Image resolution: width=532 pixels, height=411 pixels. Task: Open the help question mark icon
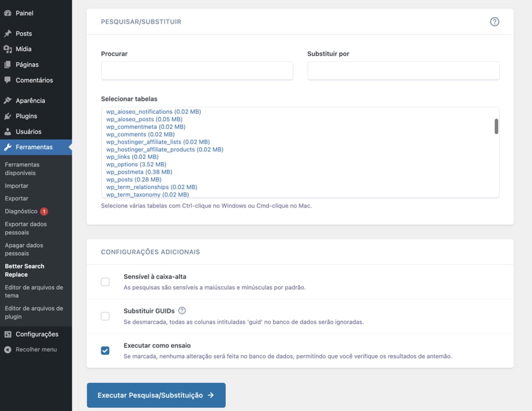[x=494, y=21]
